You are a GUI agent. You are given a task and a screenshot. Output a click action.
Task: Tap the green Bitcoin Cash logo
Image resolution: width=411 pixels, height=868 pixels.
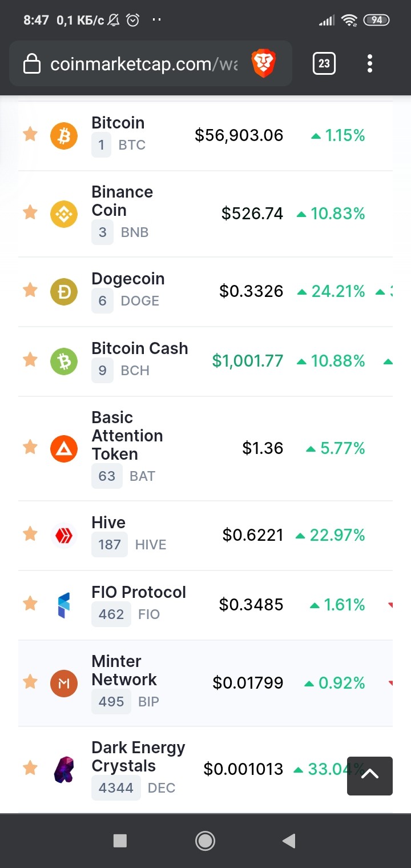(x=64, y=361)
